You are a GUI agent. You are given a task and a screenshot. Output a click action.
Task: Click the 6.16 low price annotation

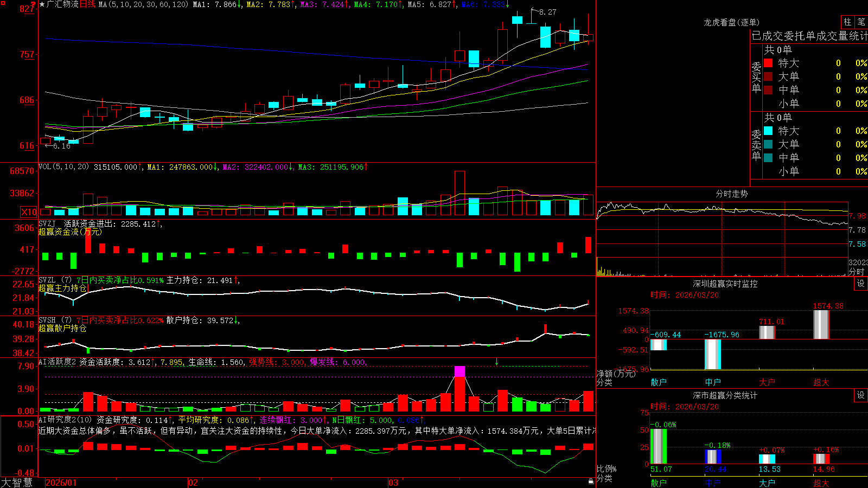tap(62, 146)
